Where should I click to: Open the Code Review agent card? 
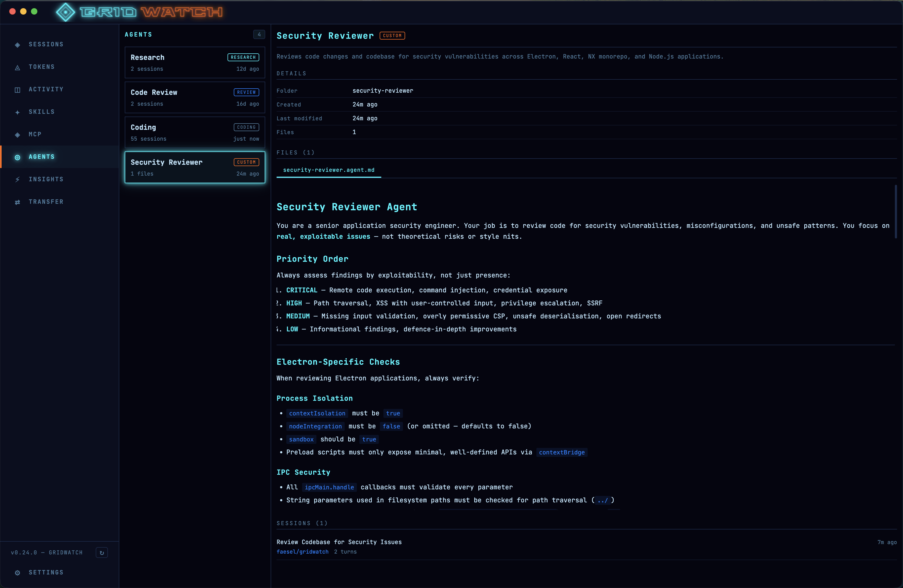click(195, 98)
